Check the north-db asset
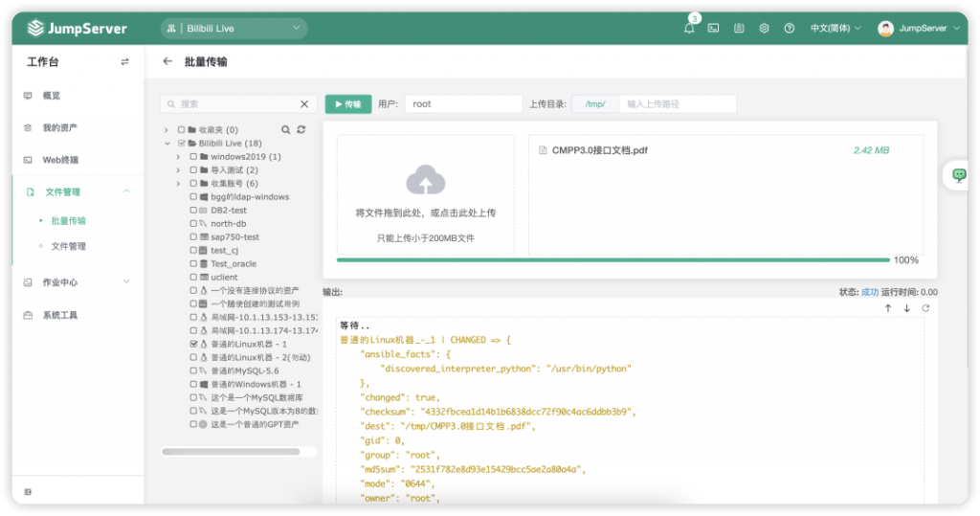Viewport: 980px width, 516px height. (193, 223)
